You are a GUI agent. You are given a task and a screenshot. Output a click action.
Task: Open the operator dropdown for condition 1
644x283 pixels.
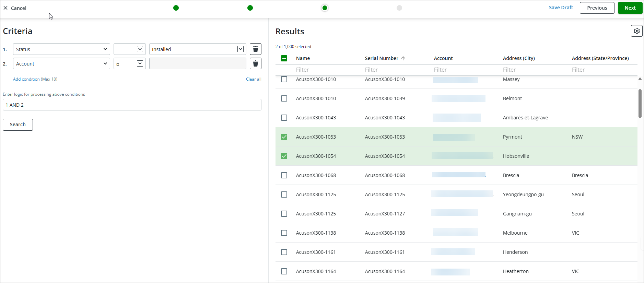tap(129, 49)
